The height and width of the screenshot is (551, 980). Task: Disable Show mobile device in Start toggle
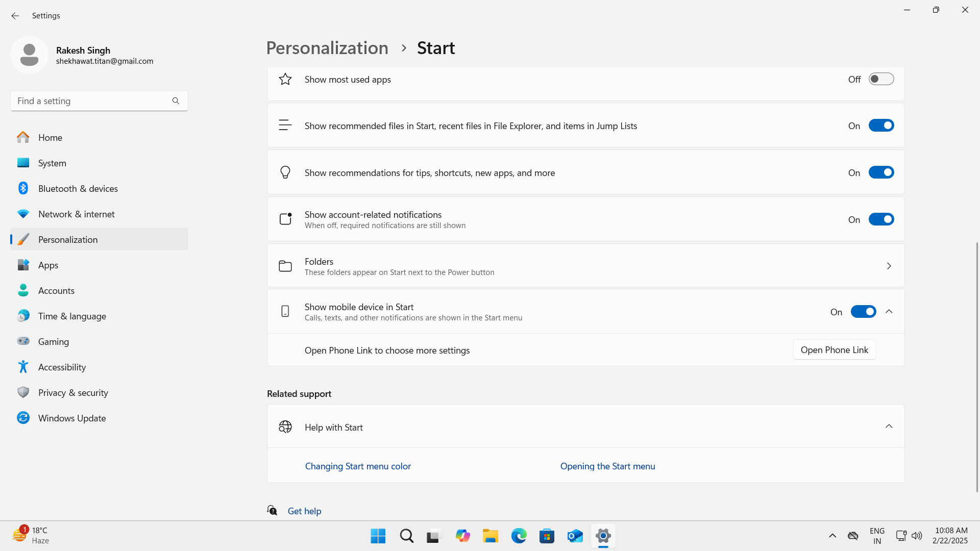tap(863, 312)
